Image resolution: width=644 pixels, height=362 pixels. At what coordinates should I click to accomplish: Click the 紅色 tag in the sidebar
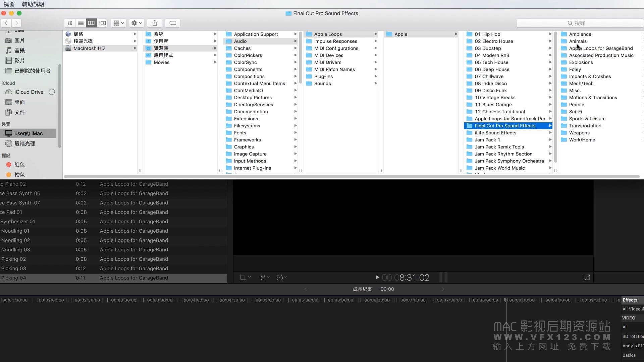19,165
